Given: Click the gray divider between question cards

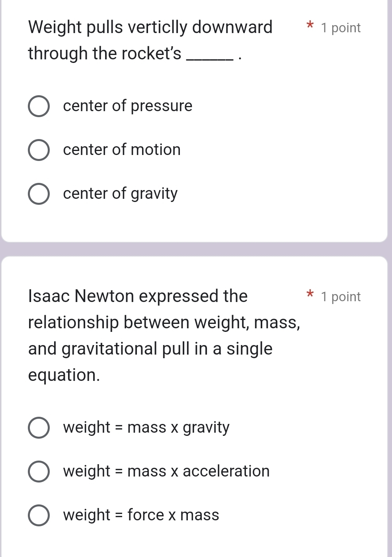Looking at the screenshot, I should point(196,249).
